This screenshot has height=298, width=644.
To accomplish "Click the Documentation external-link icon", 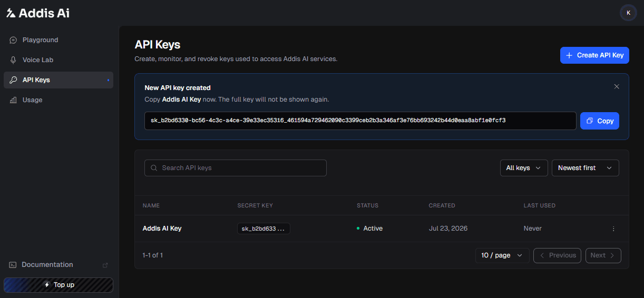I will 105,265.
